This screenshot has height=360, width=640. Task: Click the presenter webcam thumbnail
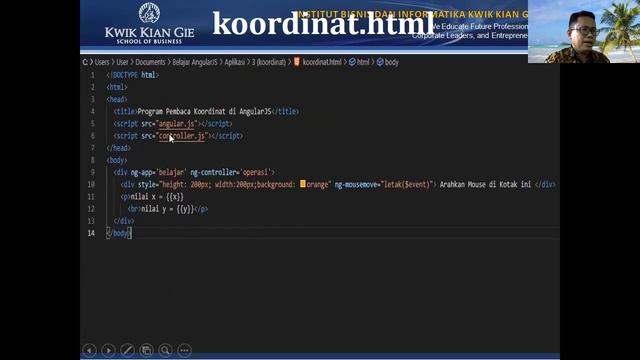584,31
